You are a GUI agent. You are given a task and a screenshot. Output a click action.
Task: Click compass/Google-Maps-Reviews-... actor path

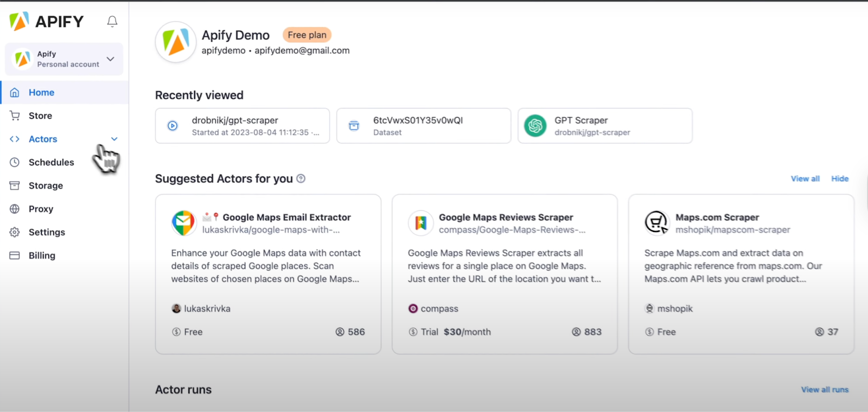coord(512,230)
